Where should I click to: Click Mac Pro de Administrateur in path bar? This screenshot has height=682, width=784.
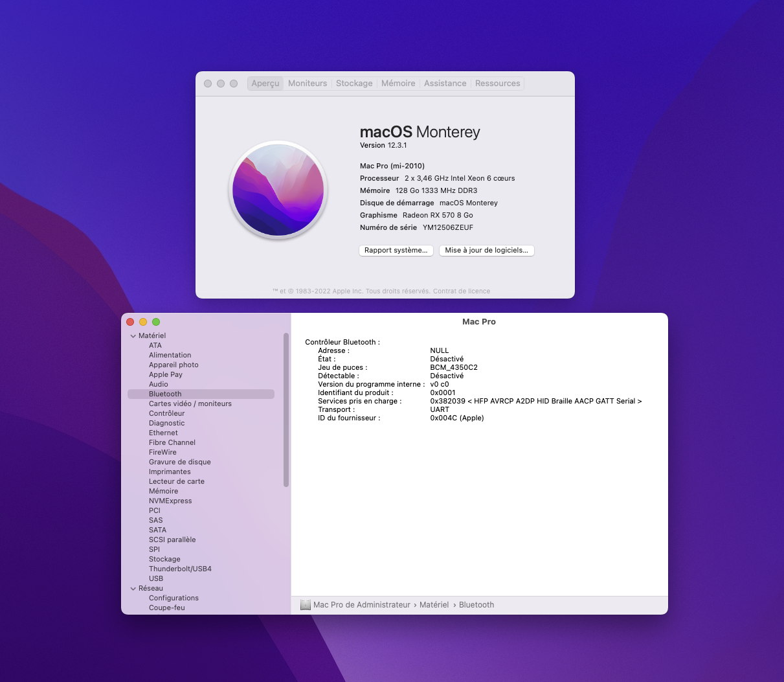pos(362,605)
